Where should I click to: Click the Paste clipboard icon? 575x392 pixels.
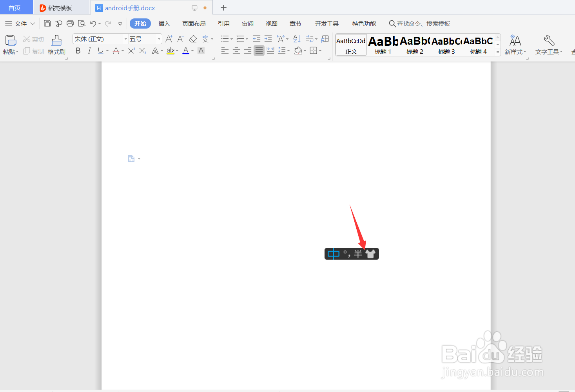click(x=11, y=40)
